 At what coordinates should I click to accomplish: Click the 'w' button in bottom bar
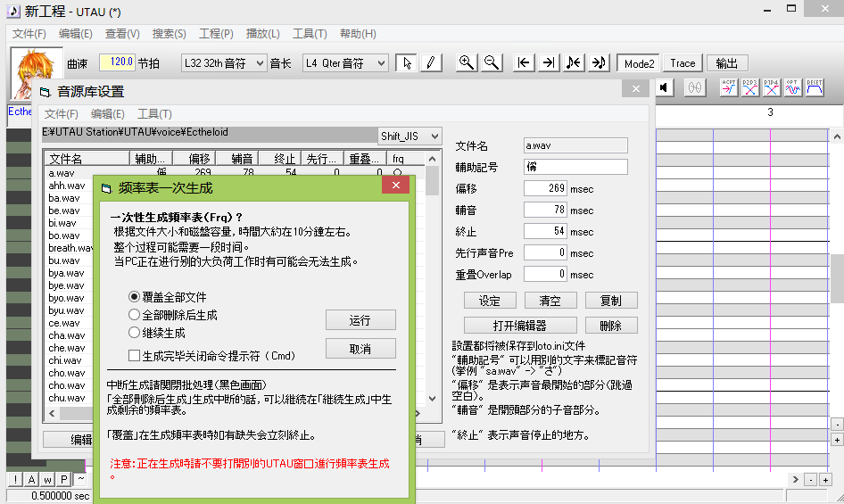pos(47,479)
